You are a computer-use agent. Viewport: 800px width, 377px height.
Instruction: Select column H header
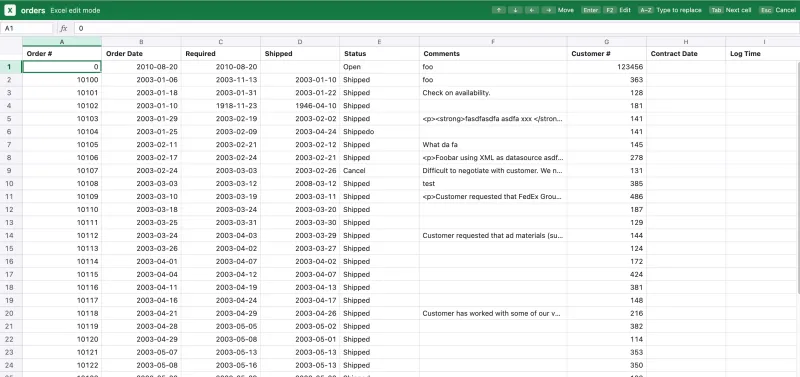(686, 42)
